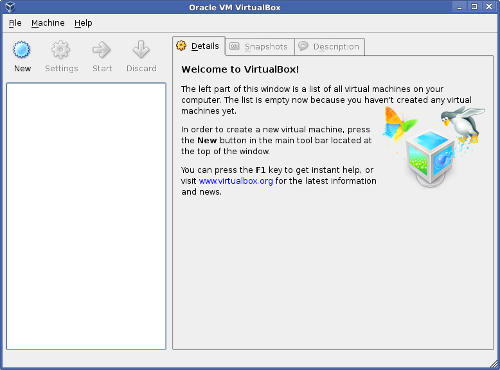
Task: Open the Machine menu
Action: (48, 23)
